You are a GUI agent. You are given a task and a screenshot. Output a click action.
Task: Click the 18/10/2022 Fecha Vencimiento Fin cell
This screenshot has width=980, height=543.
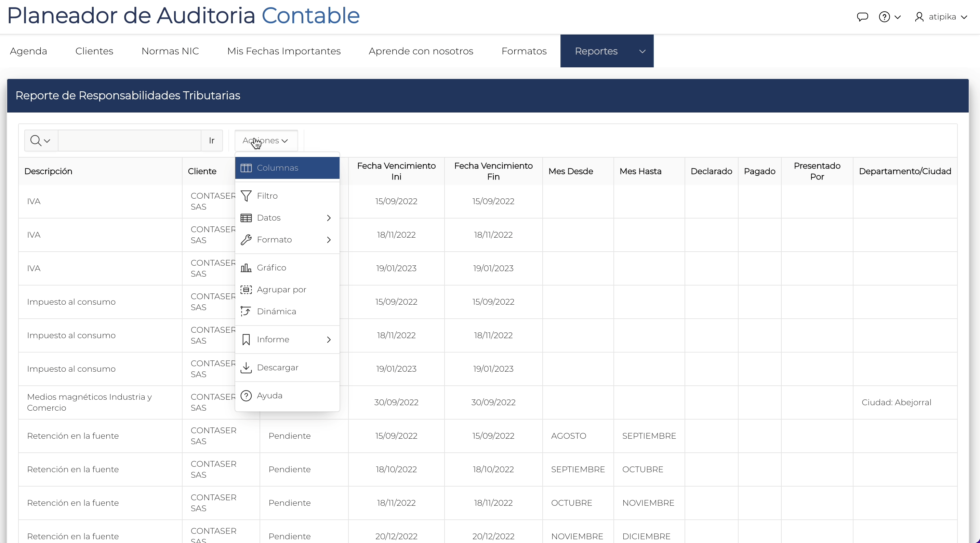(x=493, y=469)
